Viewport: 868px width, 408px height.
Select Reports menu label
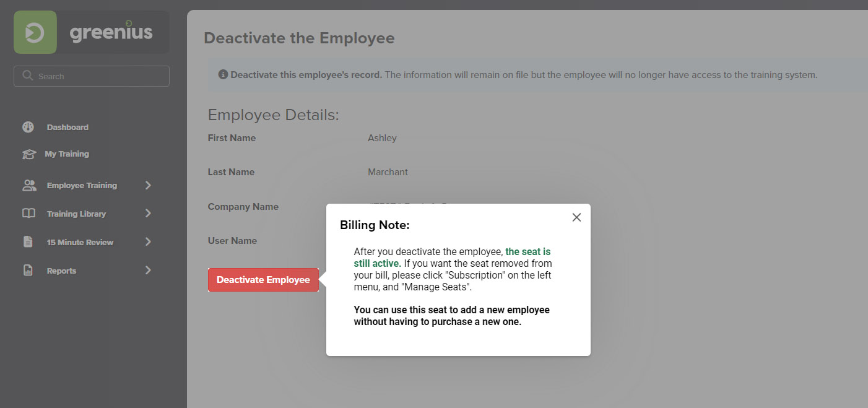[x=61, y=271]
